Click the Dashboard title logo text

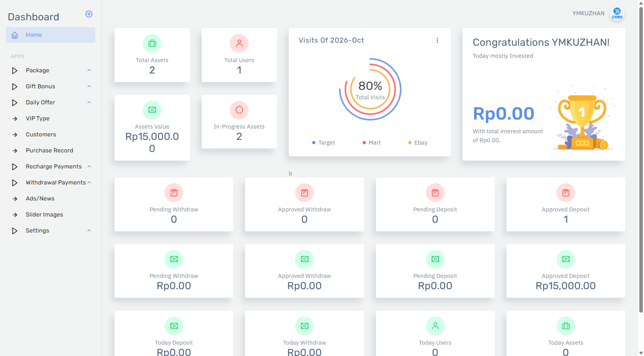[34, 17]
